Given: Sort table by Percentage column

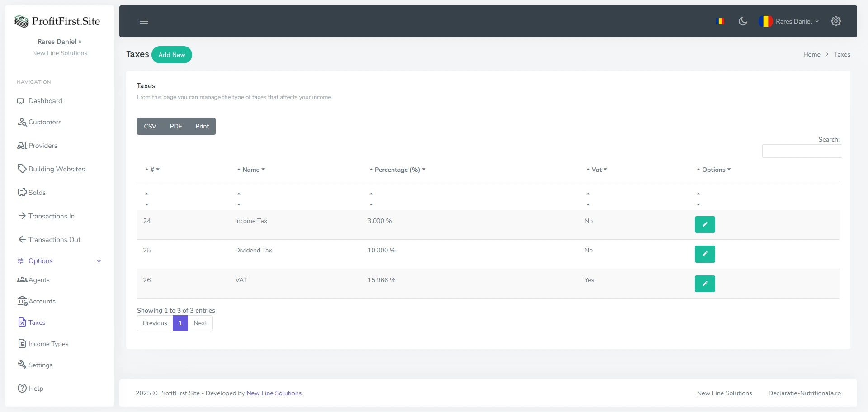Looking at the screenshot, I should [397, 170].
